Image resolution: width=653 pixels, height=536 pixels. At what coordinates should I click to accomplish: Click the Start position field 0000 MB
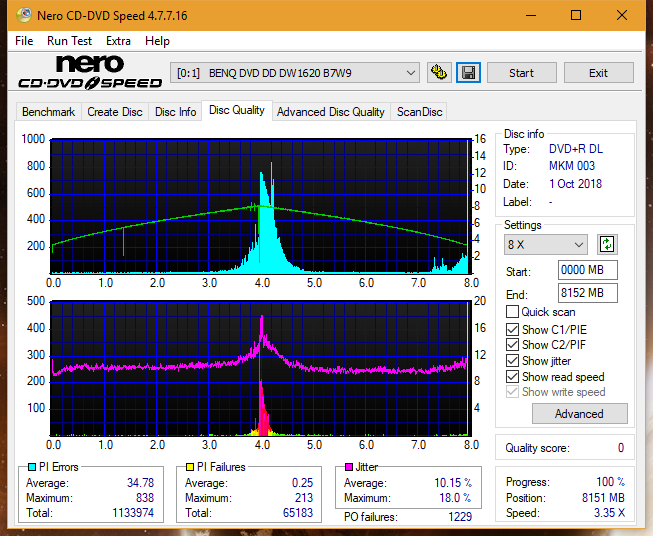(588, 270)
